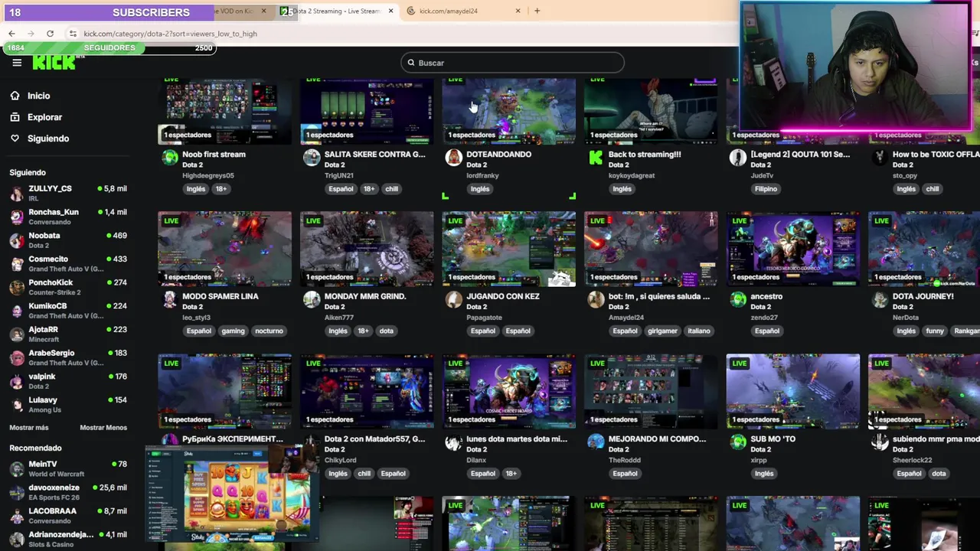Open Back to streaming!!! stream title
The image size is (980, 551).
tap(645, 154)
